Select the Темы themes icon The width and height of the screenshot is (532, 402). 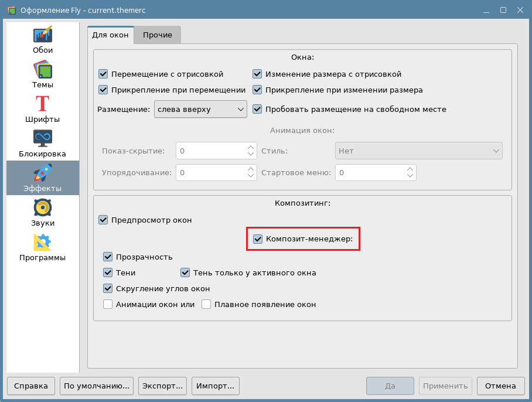(x=42, y=70)
